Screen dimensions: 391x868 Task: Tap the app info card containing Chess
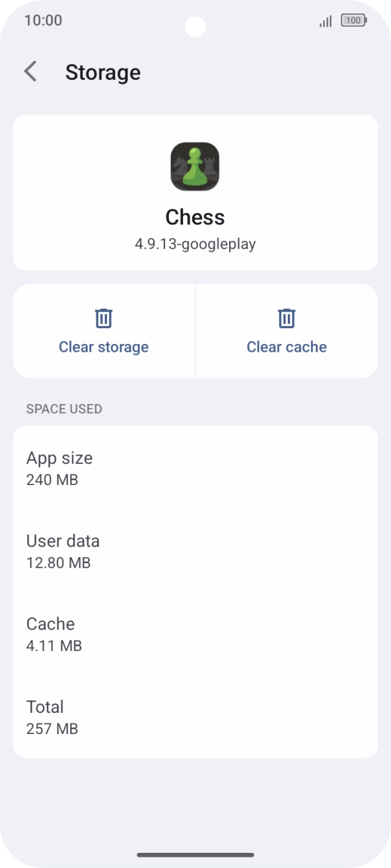tap(195, 193)
